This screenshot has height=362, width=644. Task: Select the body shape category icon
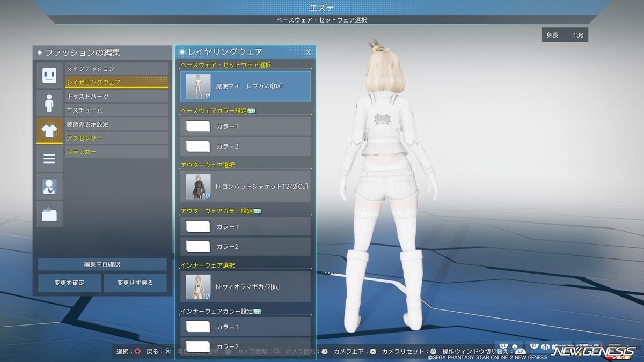coord(49,103)
